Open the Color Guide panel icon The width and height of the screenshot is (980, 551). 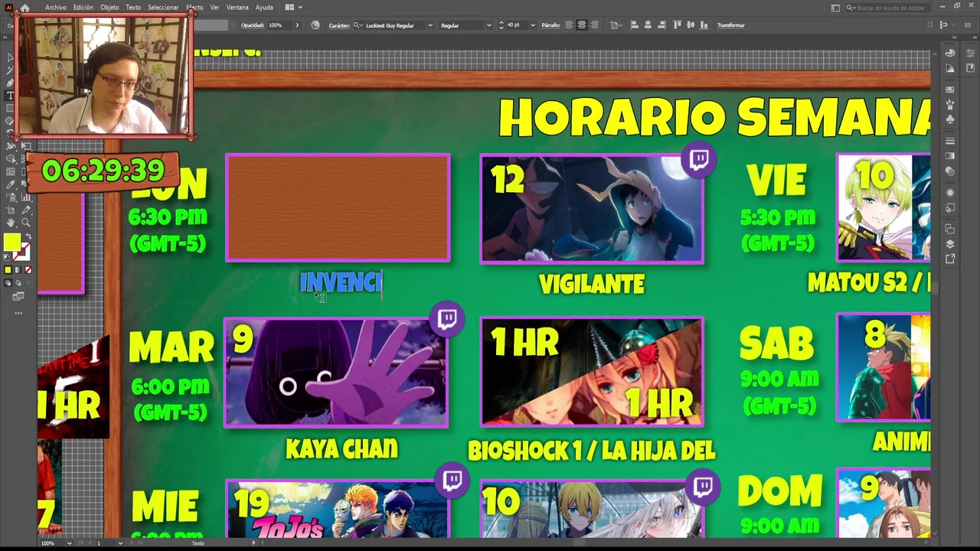coord(949,68)
